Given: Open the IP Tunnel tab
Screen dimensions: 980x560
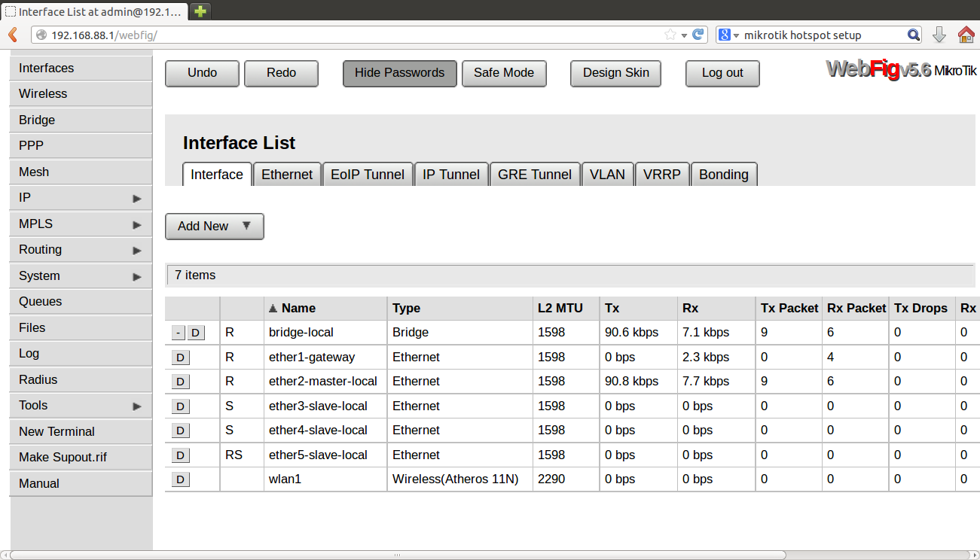Looking at the screenshot, I should pyautogui.click(x=451, y=174).
